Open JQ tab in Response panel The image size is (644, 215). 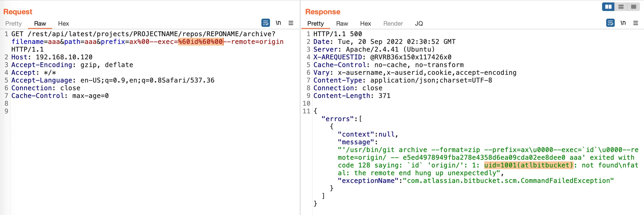coord(419,24)
